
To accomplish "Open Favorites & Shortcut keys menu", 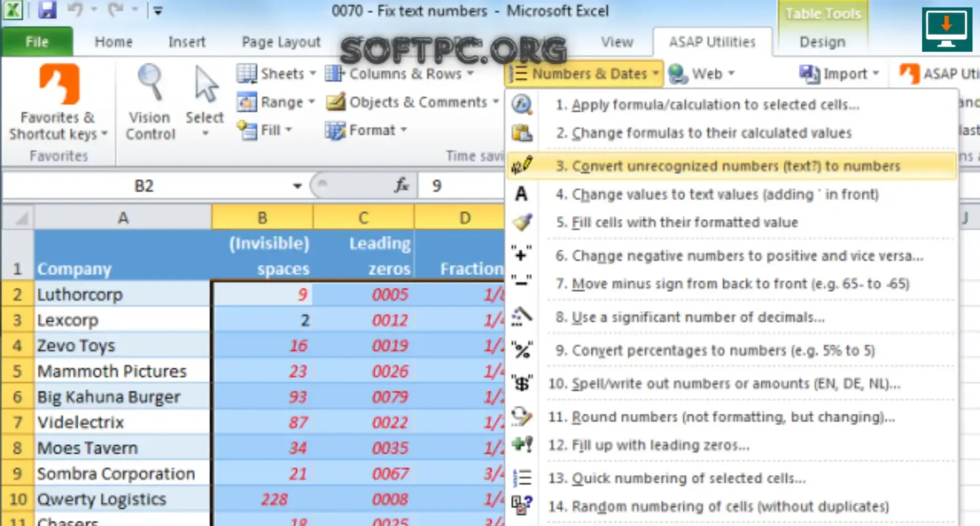I will coord(59,103).
